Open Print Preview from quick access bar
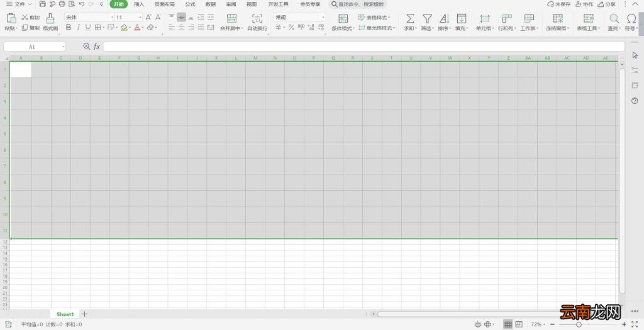 click(x=72, y=4)
